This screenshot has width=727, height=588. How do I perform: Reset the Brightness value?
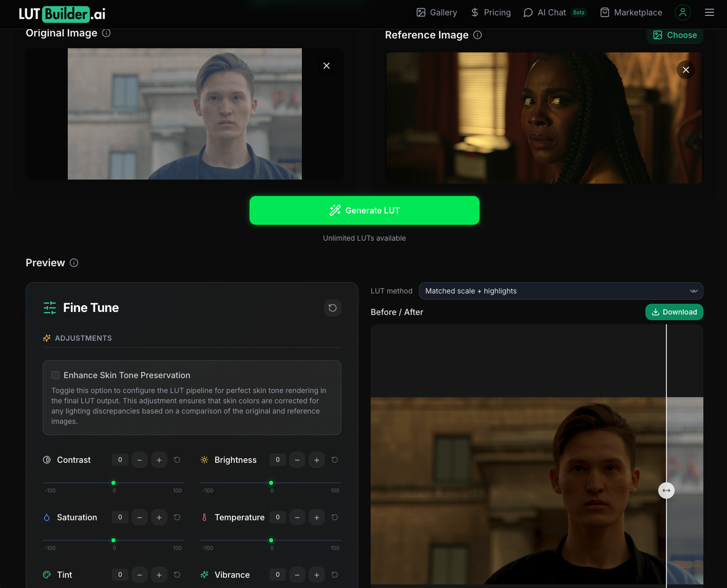tap(335, 460)
